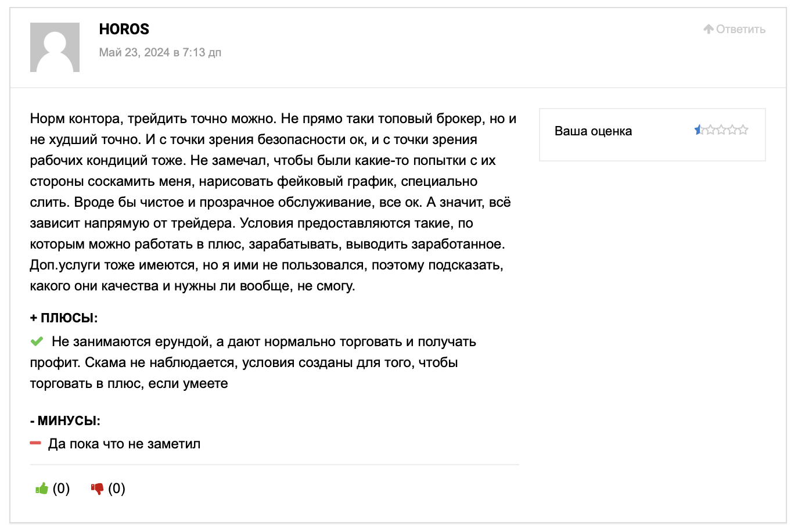
Task: Click the dislike count next to thumbs-down
Action: 117,488
